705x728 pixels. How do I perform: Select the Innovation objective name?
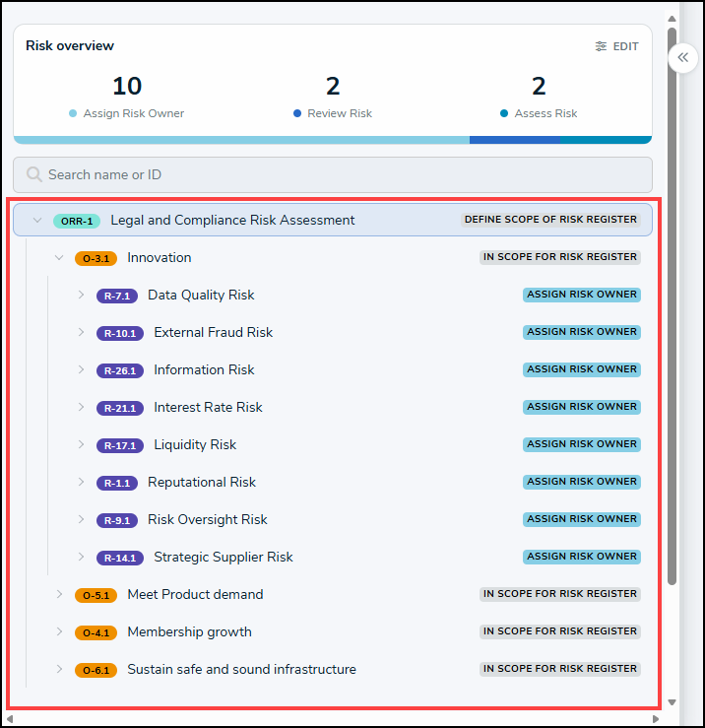click(160, 258)
